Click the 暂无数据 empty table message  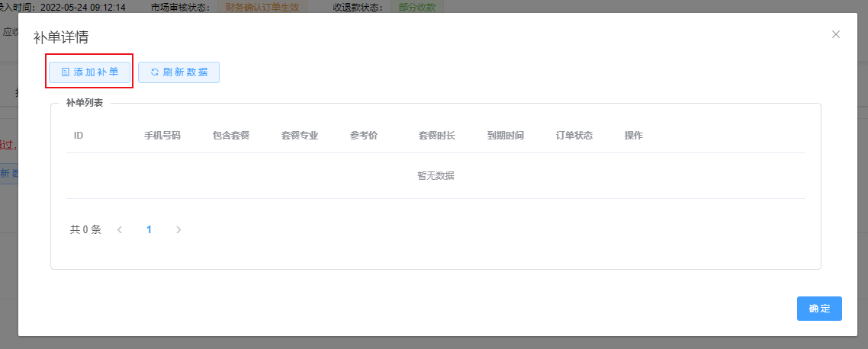(x=436, y=175)
